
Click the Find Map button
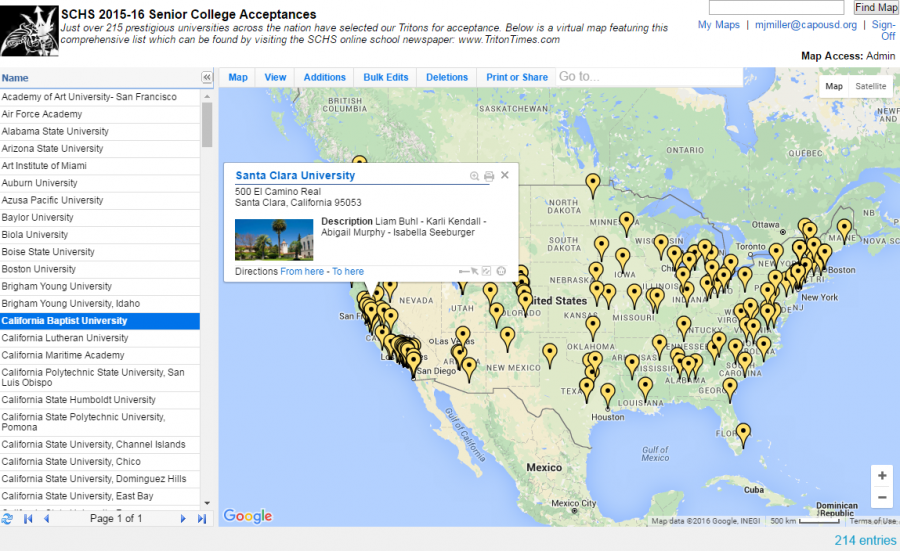(875, 7)
